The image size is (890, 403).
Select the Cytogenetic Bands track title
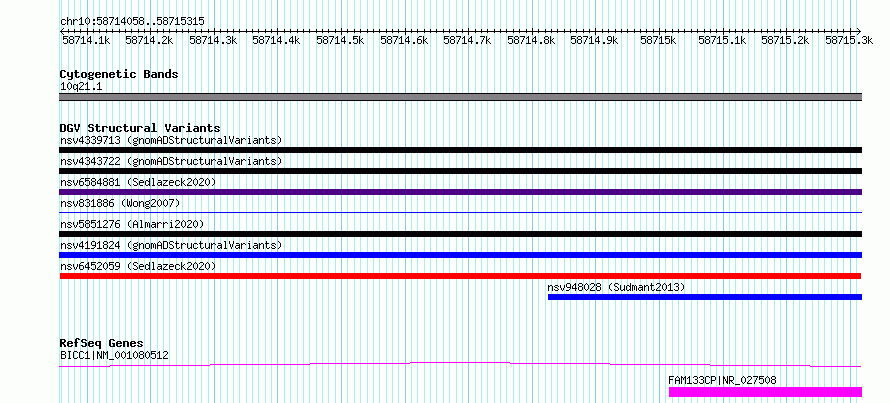click(x=119, y=74)
